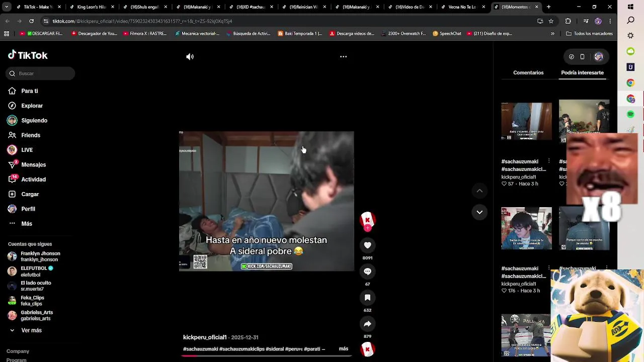Seek using the video progress bar
Image resolution: width=644 pixels, height=362 pixels.
[x=267, y=355]
